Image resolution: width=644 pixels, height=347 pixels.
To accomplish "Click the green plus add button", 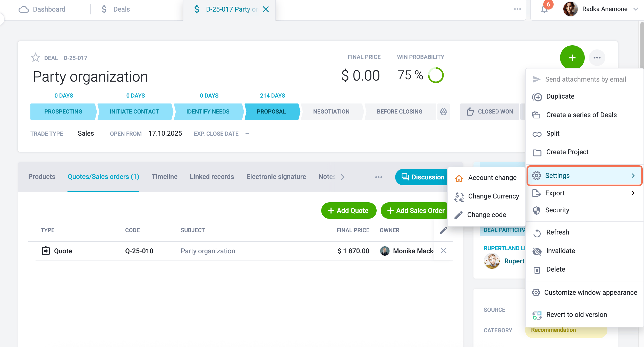I will pyautogui.click(x=572, y=58).
